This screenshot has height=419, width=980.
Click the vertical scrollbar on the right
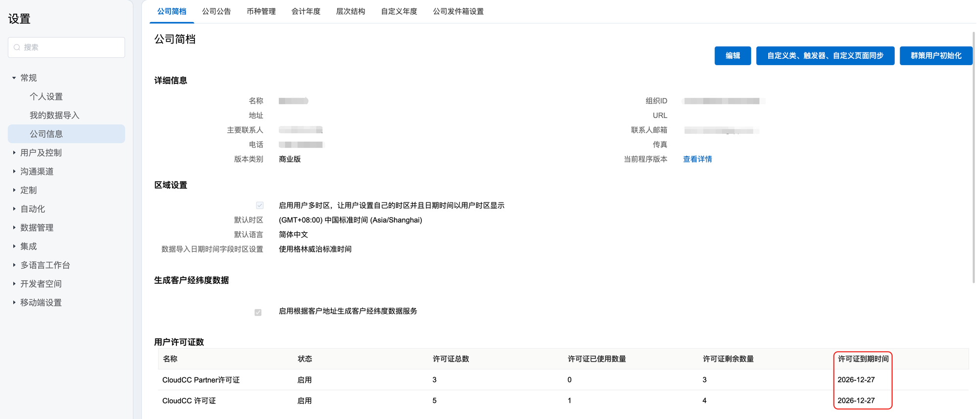click(973, 157)
